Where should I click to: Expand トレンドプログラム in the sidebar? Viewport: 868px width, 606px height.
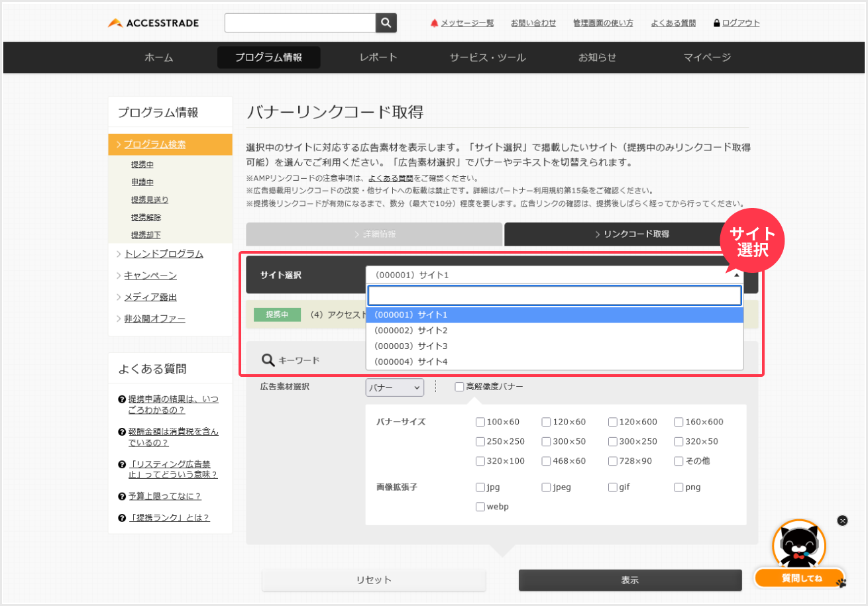click(164, 254)
